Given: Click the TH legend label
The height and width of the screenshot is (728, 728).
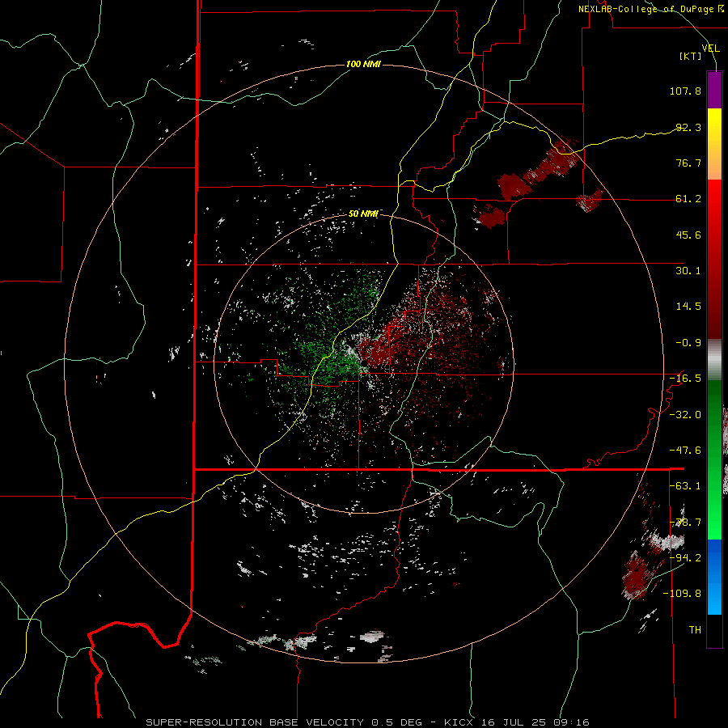Looking at the screenshot, I should click(695, 630).
